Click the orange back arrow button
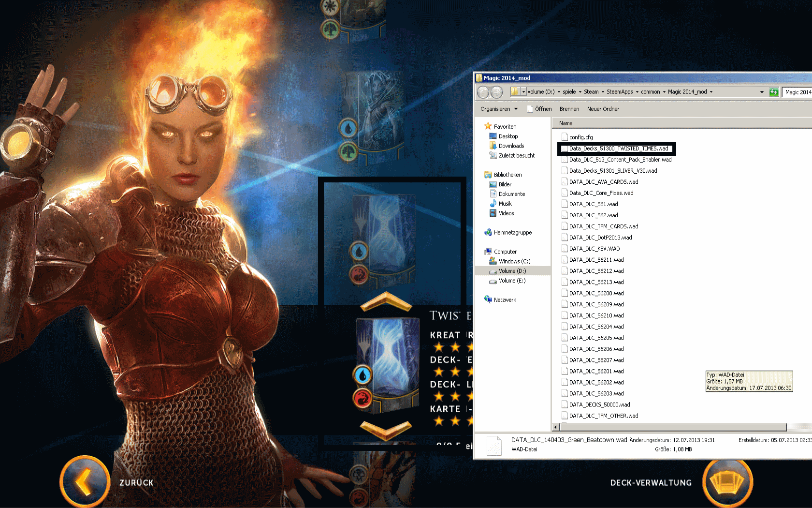Image resolution: width=812 pixels, height=508 pixels. point(85,482)
